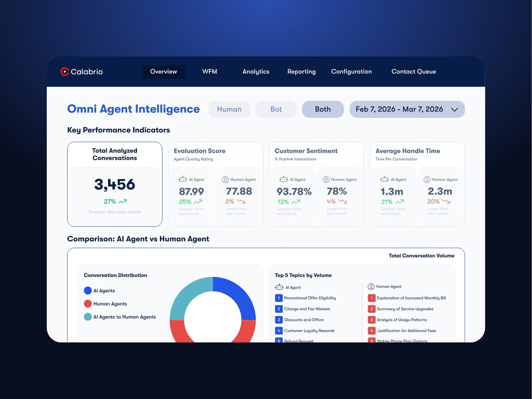Go to the Contact Queue tab
Screen dimensions: 532x399
click(414, 72)
